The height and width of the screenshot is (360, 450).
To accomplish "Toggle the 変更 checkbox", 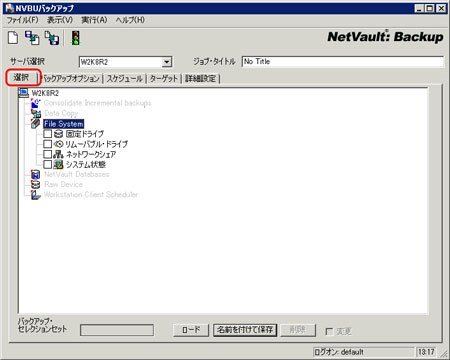I will [x=329, y=331].
